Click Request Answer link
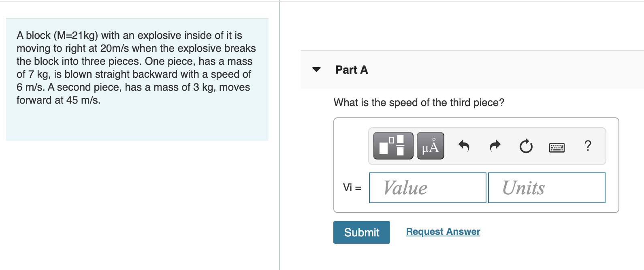 443,231
